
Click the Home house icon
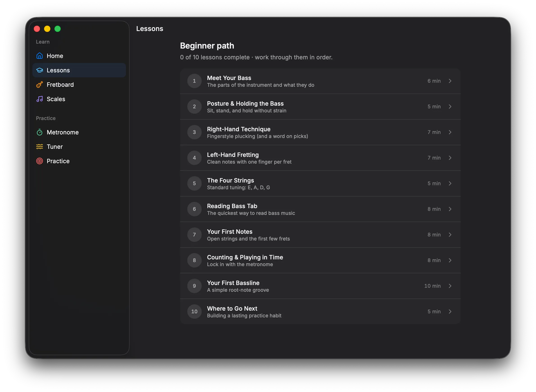[39, 56]
